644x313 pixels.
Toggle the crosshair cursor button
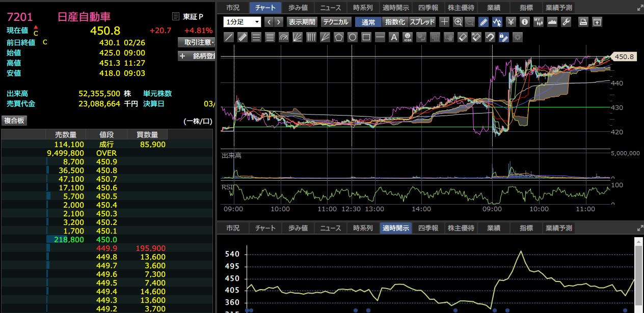[444, 22]
